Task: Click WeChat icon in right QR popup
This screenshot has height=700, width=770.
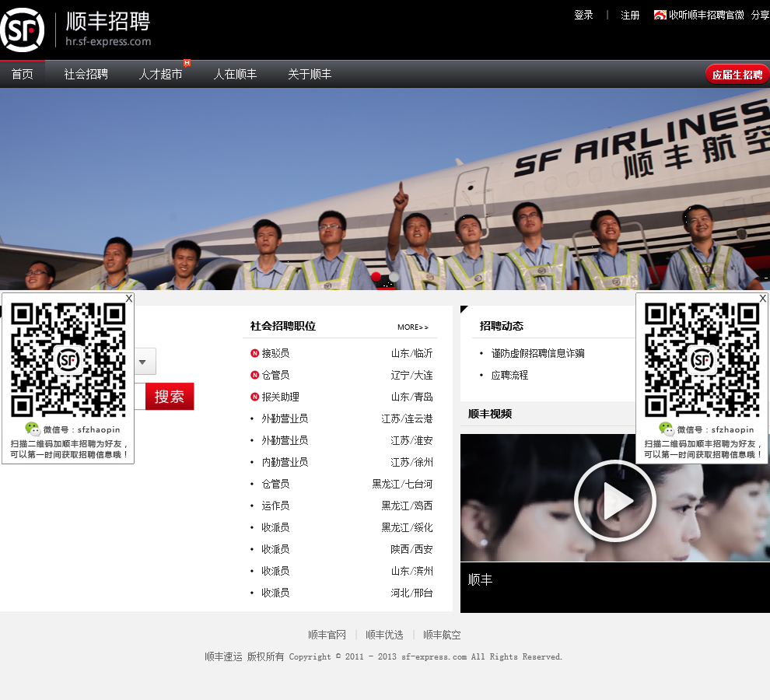Action: tap(667, 429)
